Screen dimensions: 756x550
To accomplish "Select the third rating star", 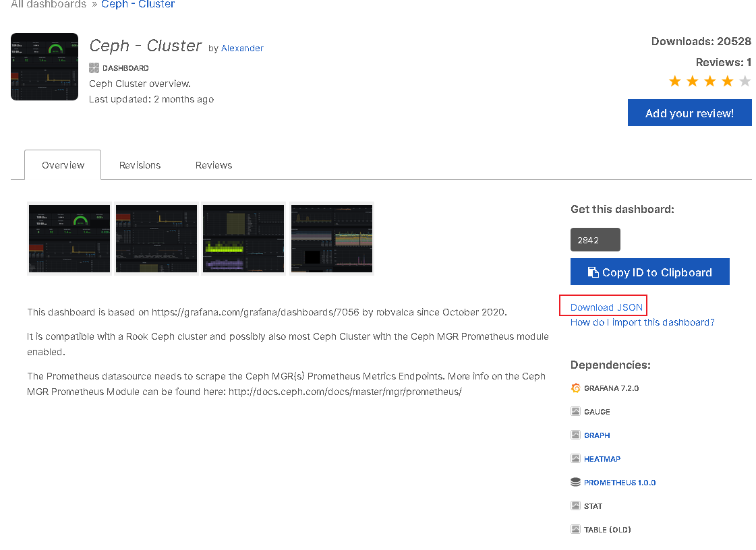I will [709, 81].
